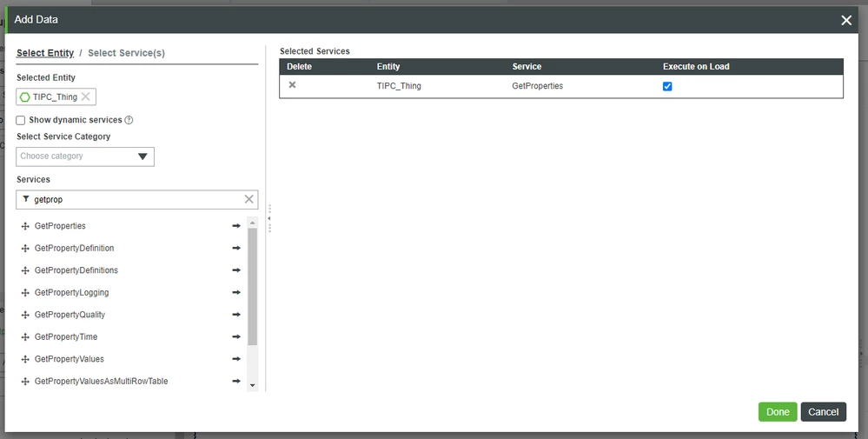Add GetProperties using its arrow icon
868x439 pixels.
coord(236,226)
